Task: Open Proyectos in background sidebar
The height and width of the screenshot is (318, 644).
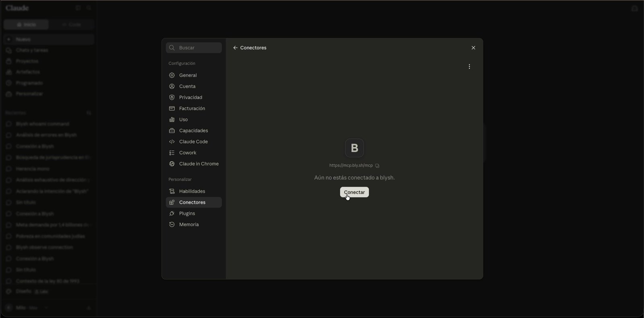Action: coord(49,61)
